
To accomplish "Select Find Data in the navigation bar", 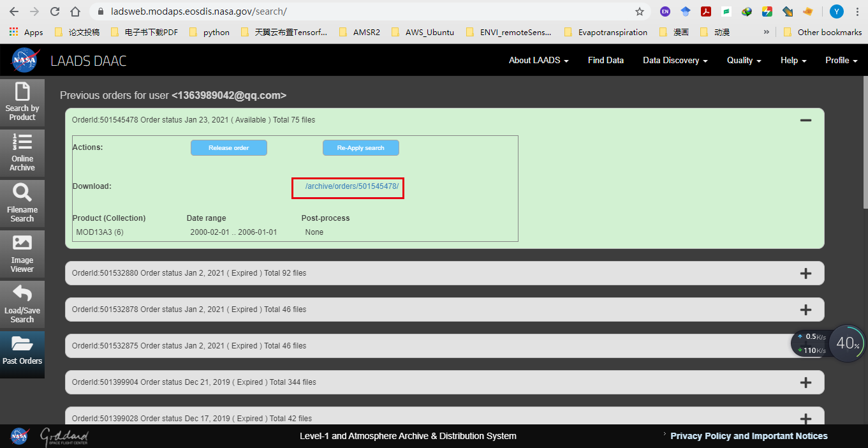I will coord(605,60).
